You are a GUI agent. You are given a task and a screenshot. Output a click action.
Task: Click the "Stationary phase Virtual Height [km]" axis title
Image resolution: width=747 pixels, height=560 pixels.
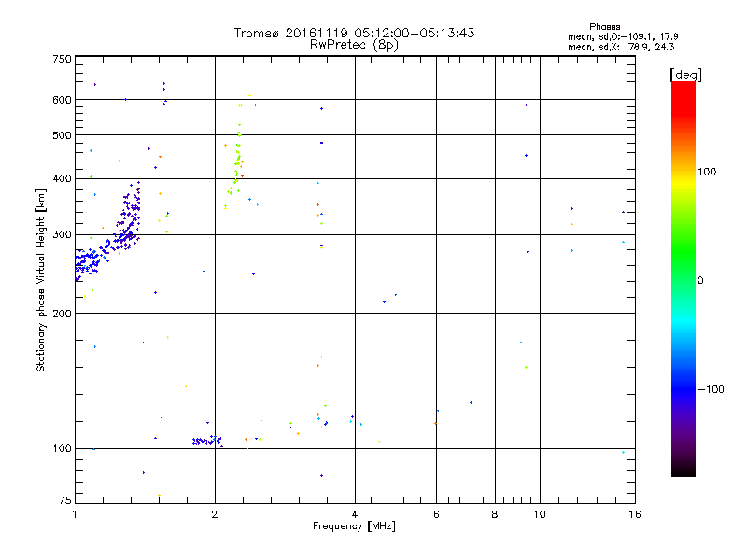[41, 281]
